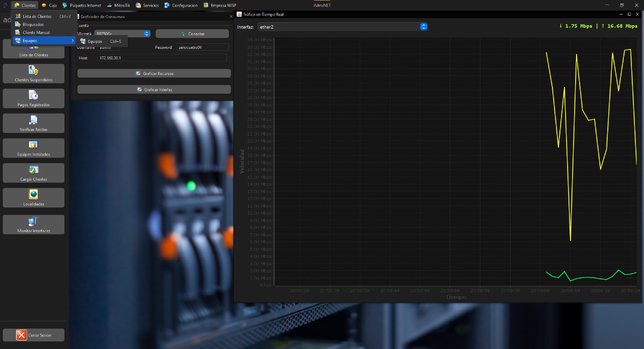This screenshot has height=349, width=644.
Task: Open the Paquetes Internet menu
Action: (82, 5)
